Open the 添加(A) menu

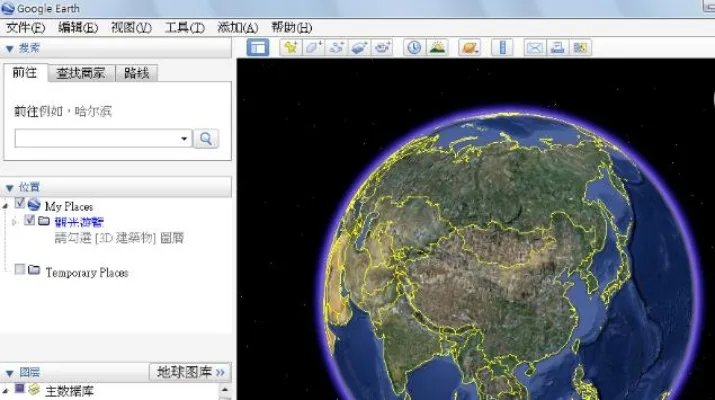(238, 28)
